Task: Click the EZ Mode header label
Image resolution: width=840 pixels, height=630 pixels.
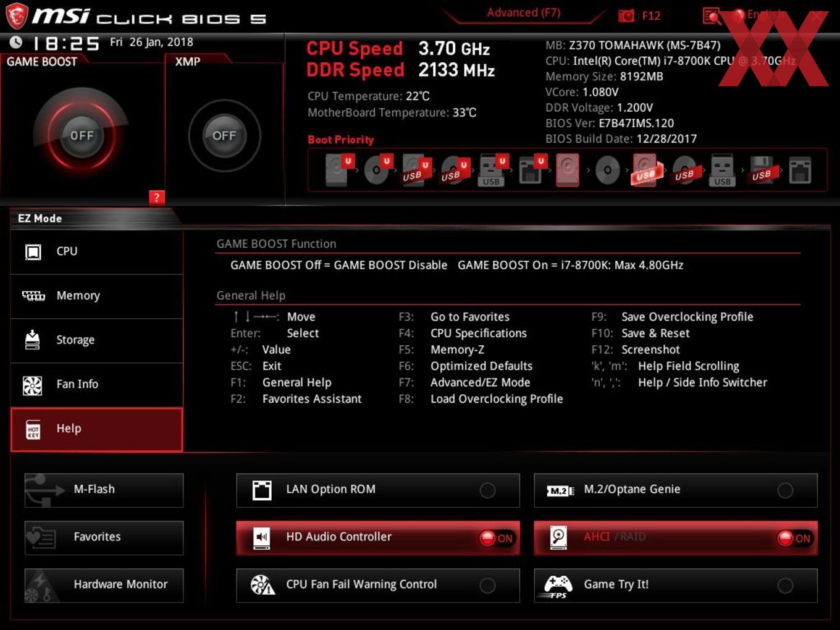Action: click(40, 219)
